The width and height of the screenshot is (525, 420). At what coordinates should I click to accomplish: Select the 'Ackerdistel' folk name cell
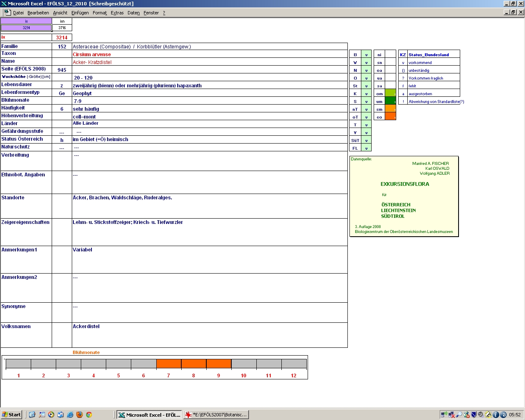(210, 335)
